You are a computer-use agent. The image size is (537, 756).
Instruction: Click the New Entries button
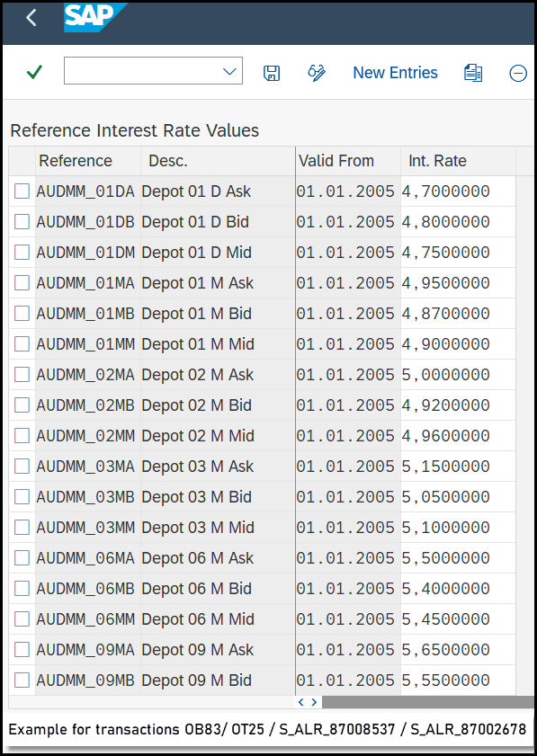395,72
